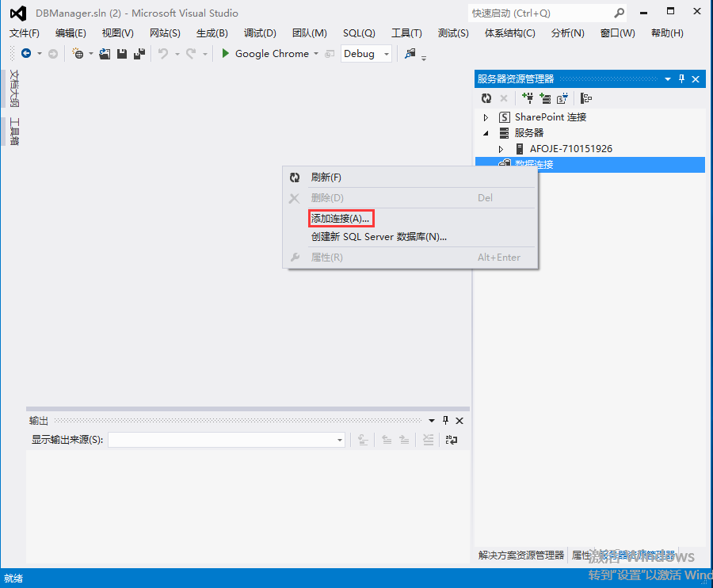Click the Save All toolbar icon
Image resolution: width=713 pixels, height=588 pixels.
[x=139, y=53]
